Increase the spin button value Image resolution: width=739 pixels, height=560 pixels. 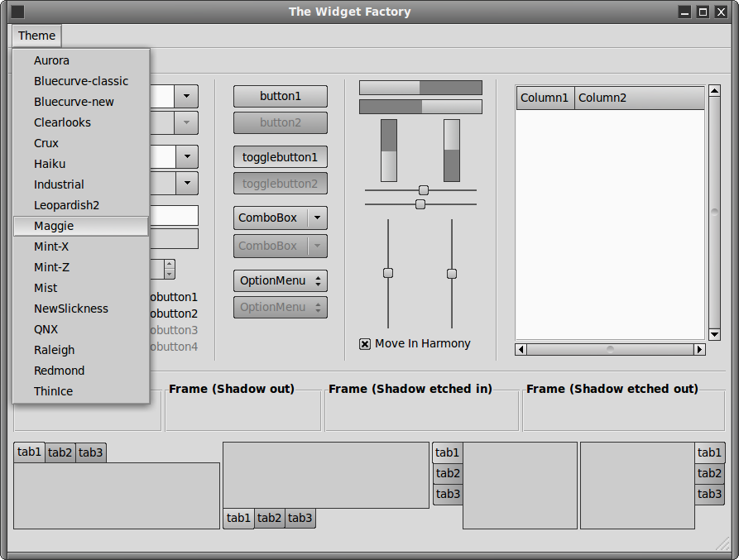coord(169,265)
